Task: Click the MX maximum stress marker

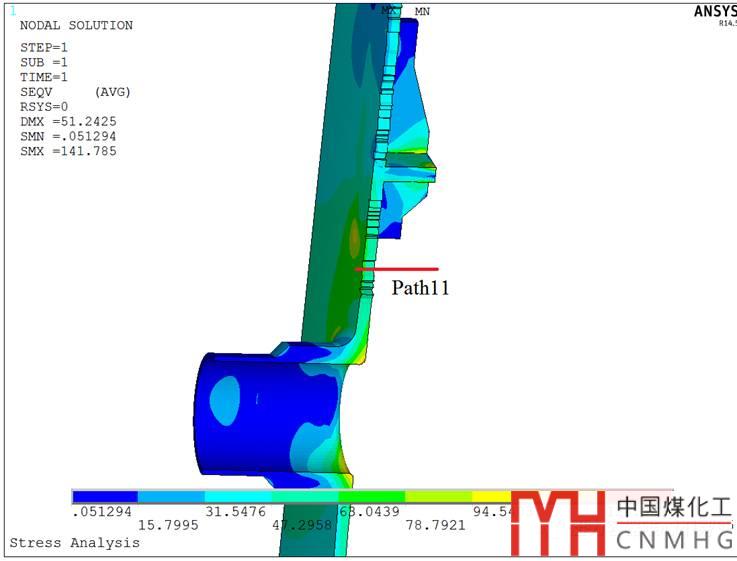Action: pos(388,11)
